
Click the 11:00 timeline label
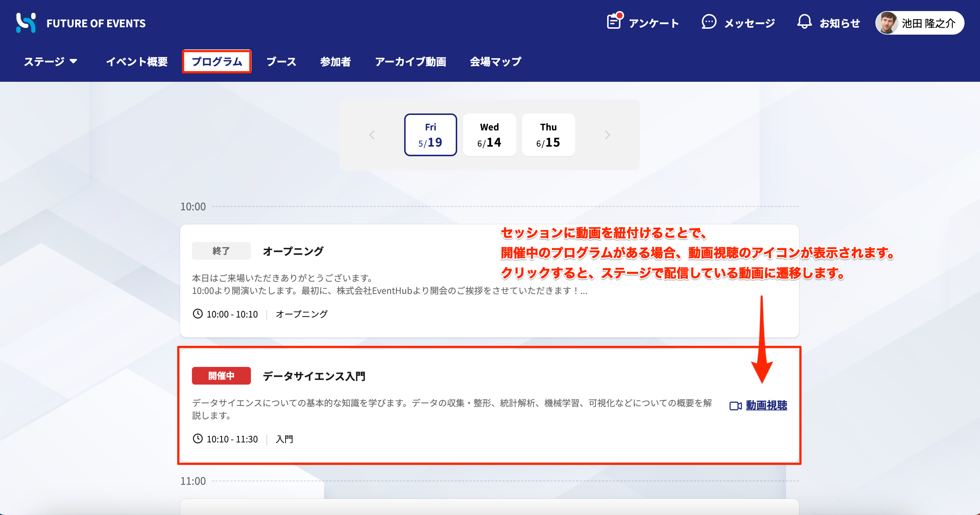[193, 481]
